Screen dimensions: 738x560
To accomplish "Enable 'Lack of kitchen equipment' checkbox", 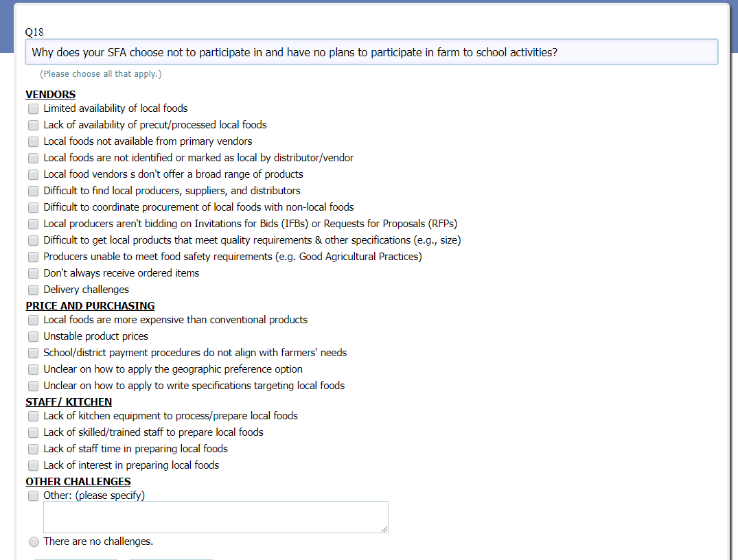I will click(x=34, y=416).
